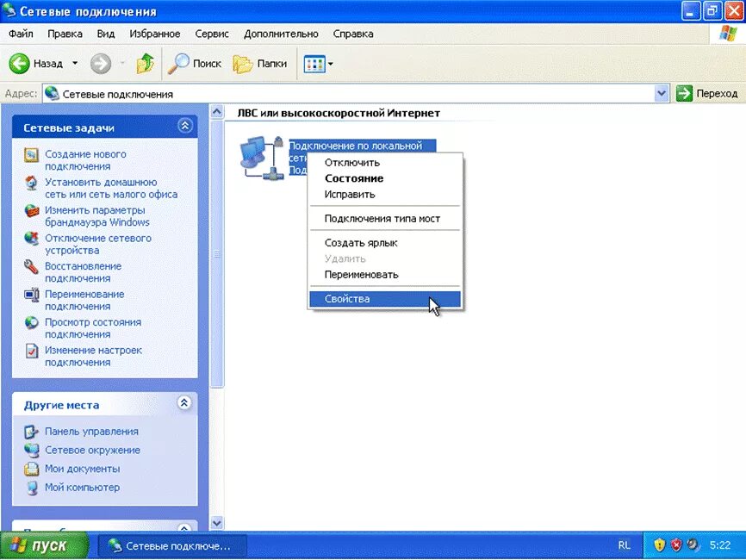This screenshot has height=560, width=746.
Task: Click the rename connection icon
Action: 31,295
